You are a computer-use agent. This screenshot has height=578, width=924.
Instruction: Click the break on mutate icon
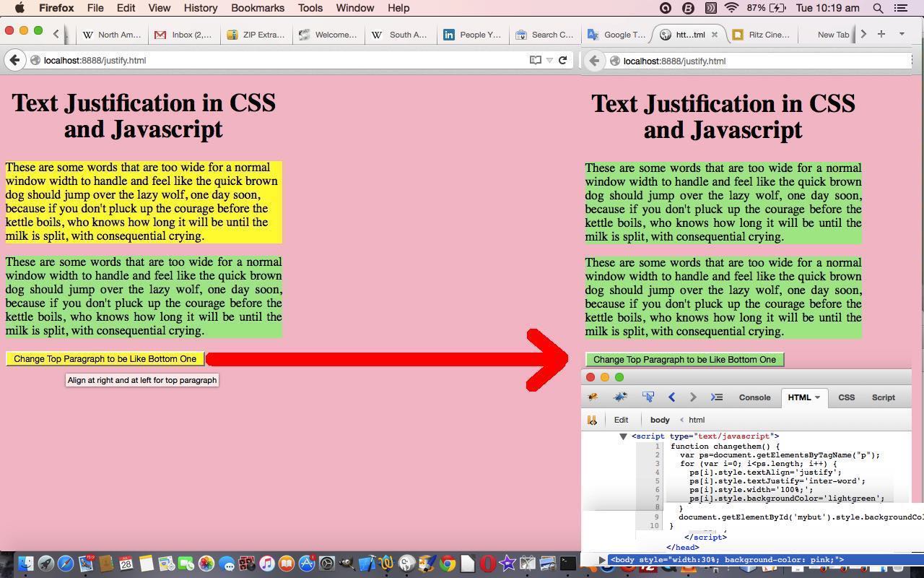[x=592, y=420]
